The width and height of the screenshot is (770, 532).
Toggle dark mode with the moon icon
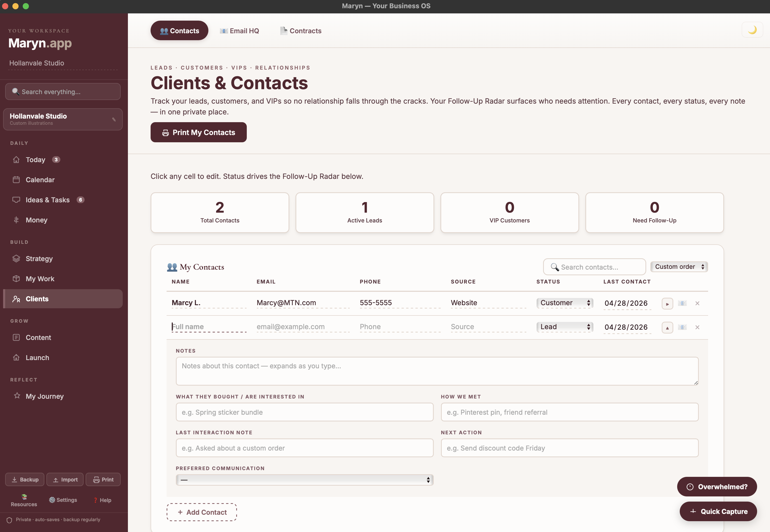(x=752, y=29)
